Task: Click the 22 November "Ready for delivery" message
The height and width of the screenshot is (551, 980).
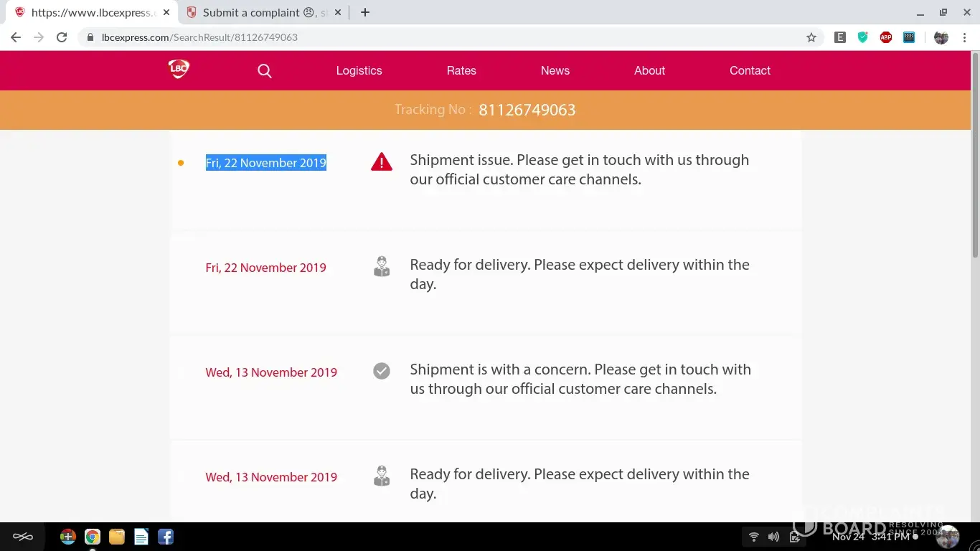Action: (580, 274)
